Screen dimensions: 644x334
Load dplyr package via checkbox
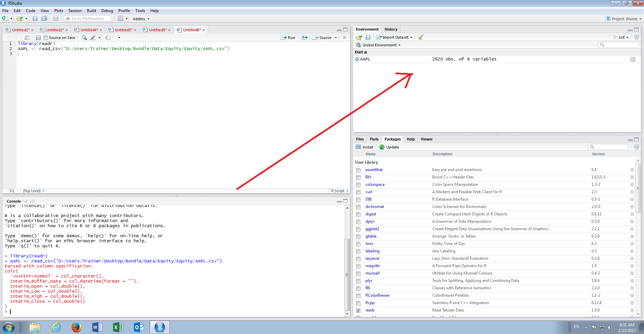click(358, 222)
